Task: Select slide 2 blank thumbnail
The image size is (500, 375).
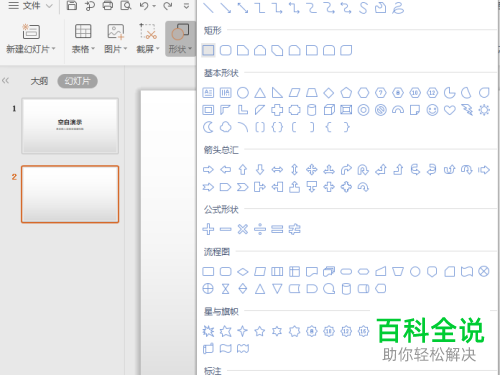Action: (x=70, y=194)
